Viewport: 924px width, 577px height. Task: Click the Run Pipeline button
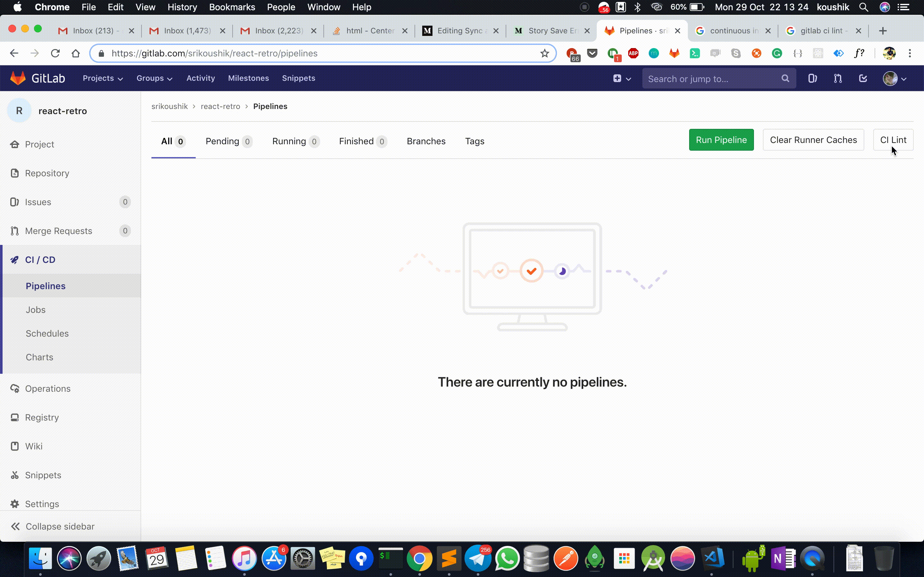(721, 140)
